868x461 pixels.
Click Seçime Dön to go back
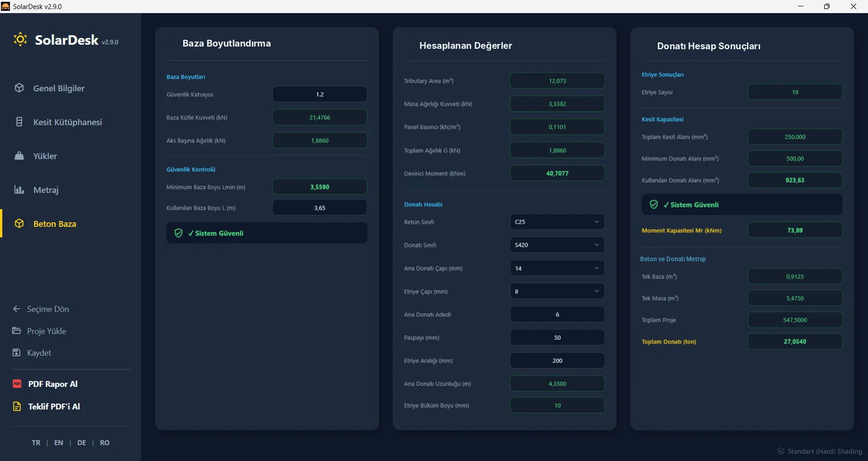point(48,309)
